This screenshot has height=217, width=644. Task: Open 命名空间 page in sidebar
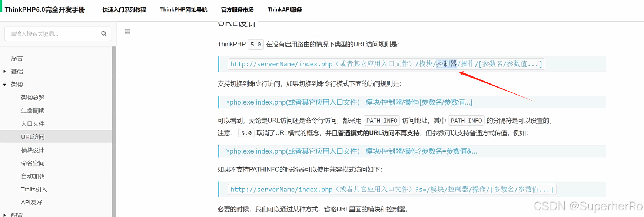(33, 163)
